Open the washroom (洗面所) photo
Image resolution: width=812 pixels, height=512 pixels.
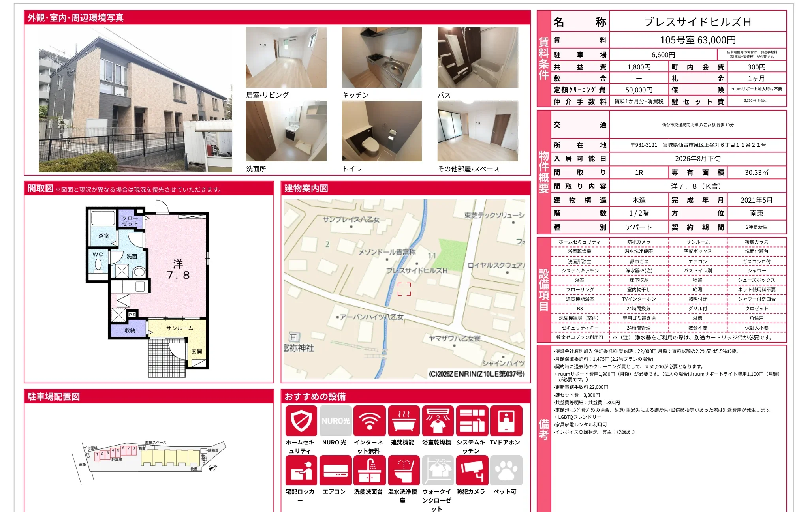coord(286,131)
